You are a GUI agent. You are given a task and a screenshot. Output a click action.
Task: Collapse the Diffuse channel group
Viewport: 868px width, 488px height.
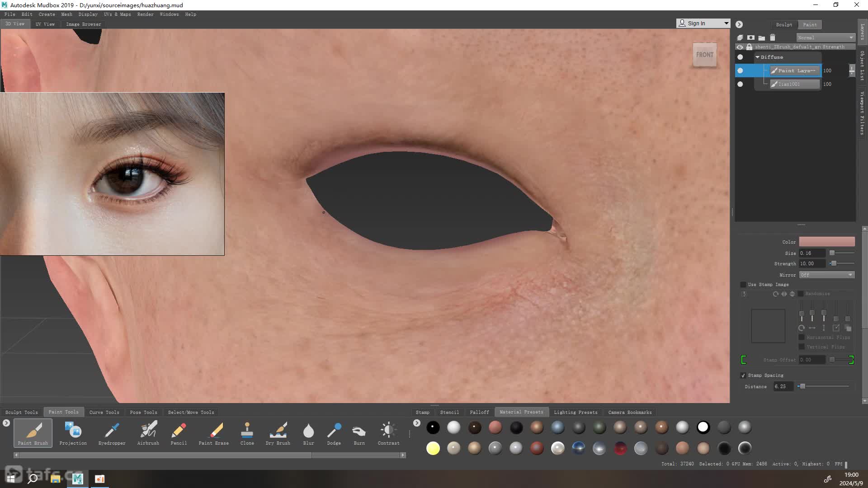tap(757, 57)
